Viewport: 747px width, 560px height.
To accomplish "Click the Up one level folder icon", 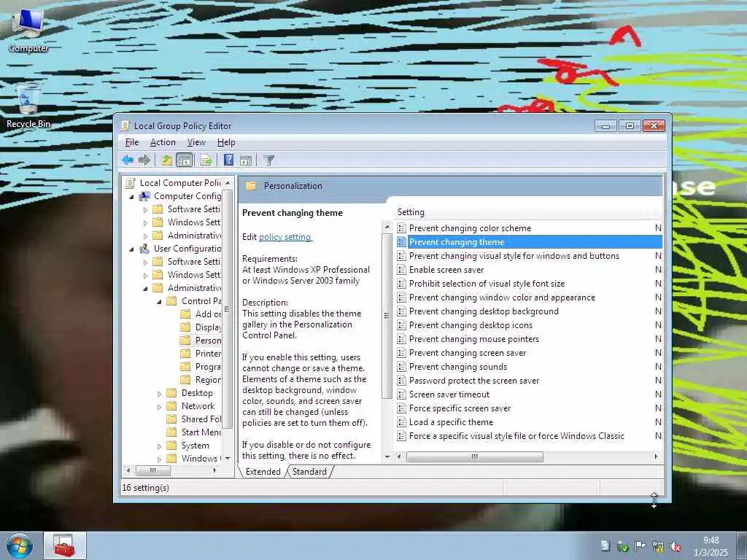I will point(167,160).
